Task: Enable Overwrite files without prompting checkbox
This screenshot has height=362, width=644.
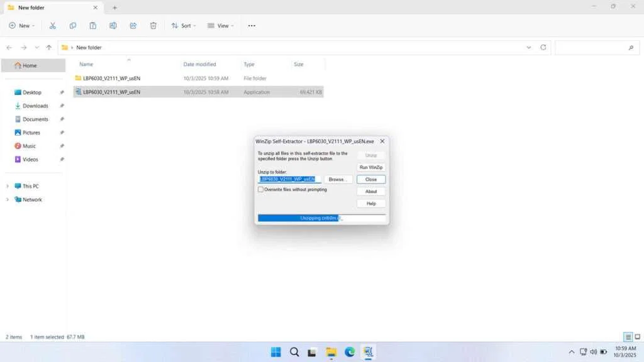Action: coord(261,189)
